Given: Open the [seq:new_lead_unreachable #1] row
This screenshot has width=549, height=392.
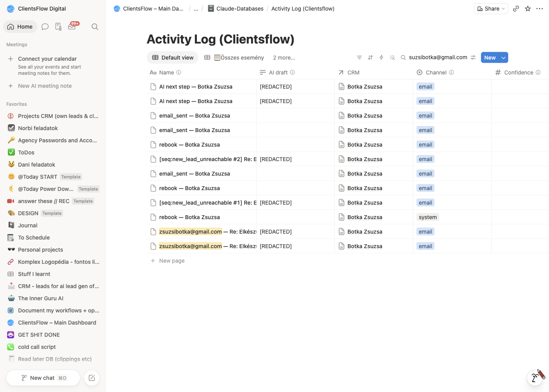Looking at the screenshot, I should pyautogui.click(x=207, y=203).
